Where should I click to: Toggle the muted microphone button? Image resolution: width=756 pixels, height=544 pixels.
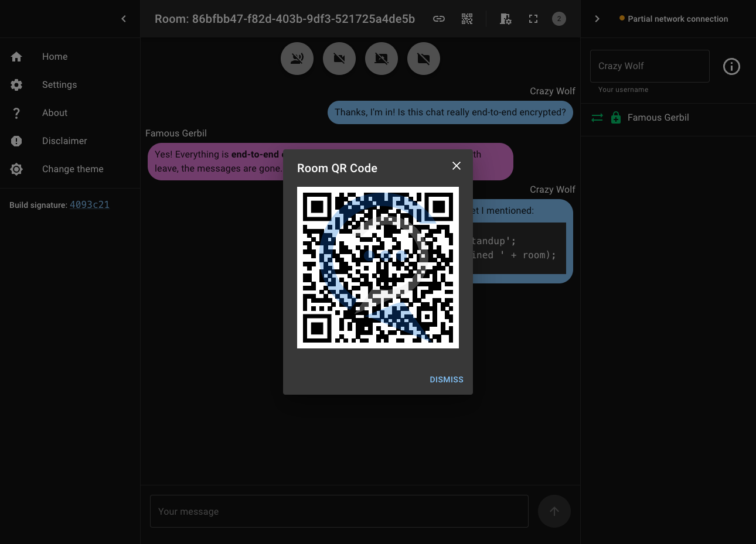(297, 59)
